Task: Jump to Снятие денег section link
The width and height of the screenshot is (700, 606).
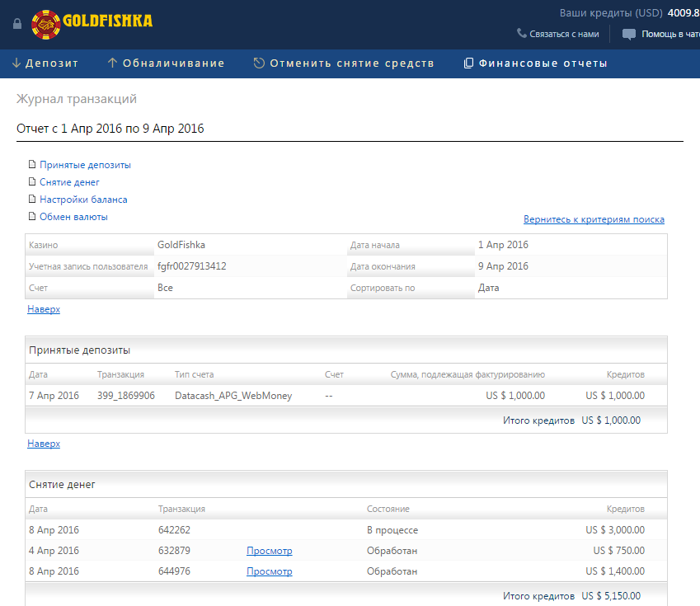Action: pos(69,182)
